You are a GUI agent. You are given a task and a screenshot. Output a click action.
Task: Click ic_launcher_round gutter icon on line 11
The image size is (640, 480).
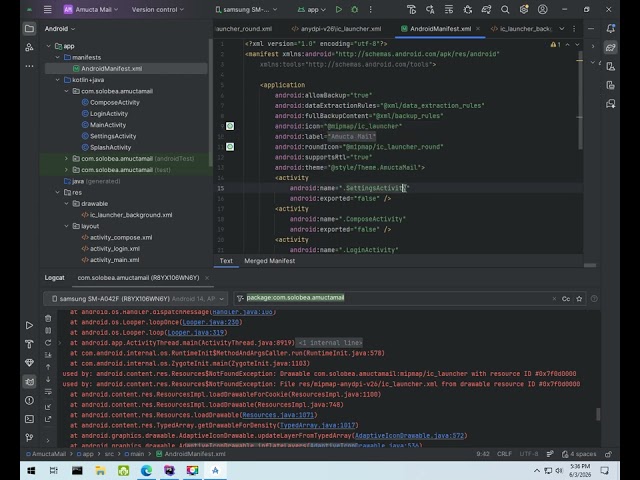[230, 147]
